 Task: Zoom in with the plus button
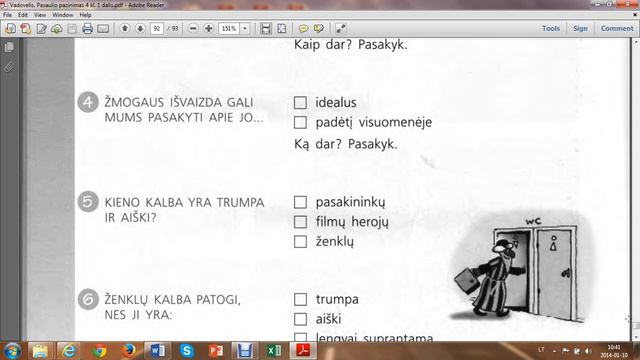[x=209, y=29]
